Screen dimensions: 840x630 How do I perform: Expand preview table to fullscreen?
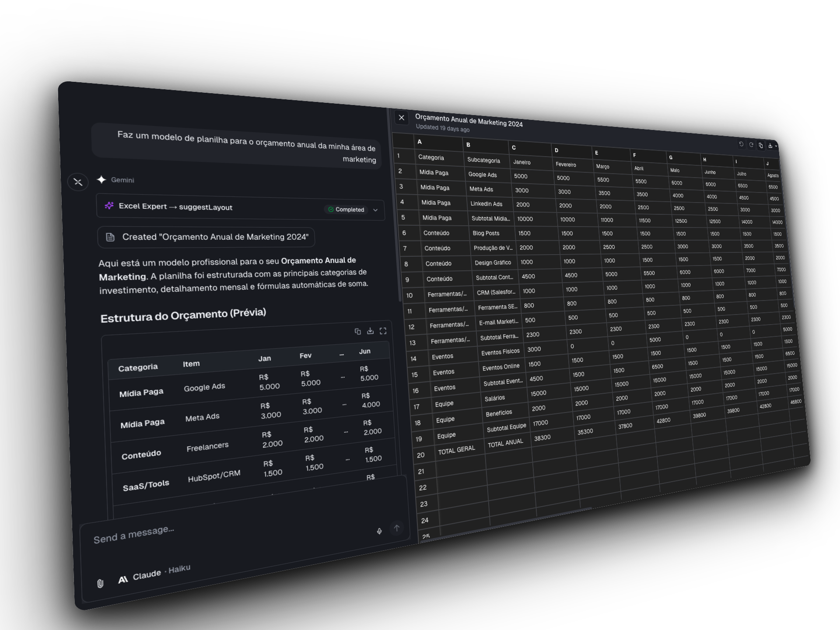tap(383, 331)
